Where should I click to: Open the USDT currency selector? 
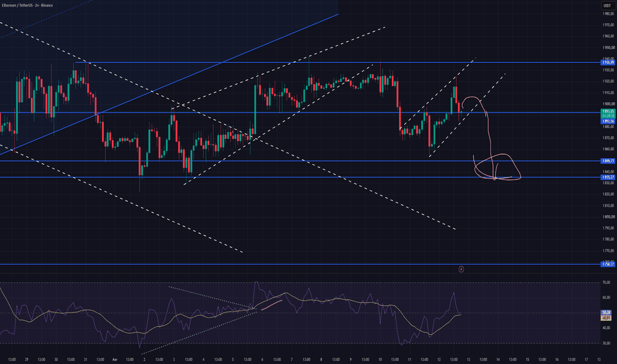click(x=607, y=5)
